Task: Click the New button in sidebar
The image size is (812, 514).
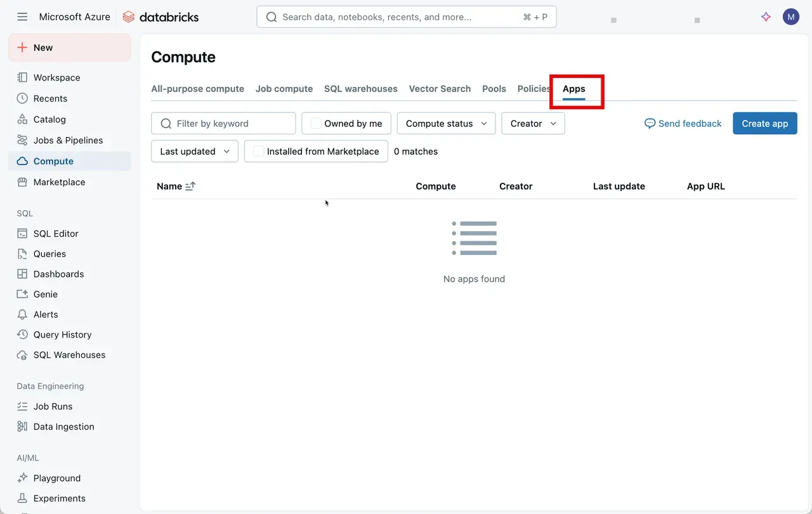Action: (70, 48)
